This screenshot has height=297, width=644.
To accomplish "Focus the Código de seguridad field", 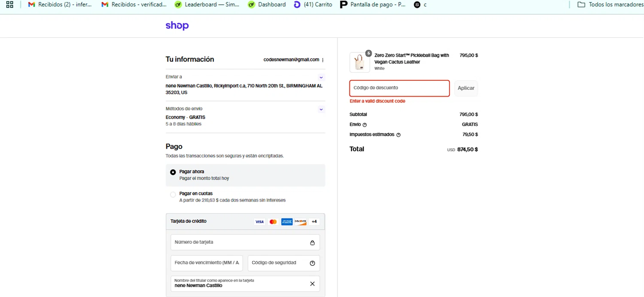I will tap(284, 263).
